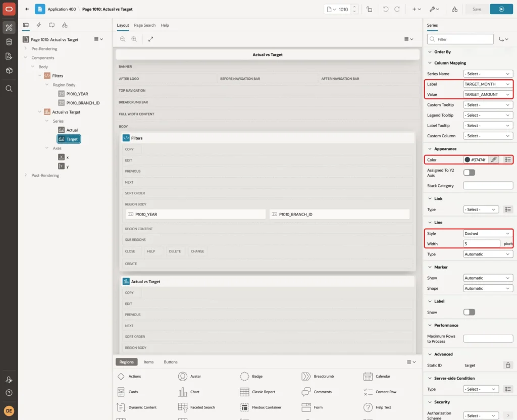
Task: Open the color picker eyedropper button
Action: coord(494,160)
